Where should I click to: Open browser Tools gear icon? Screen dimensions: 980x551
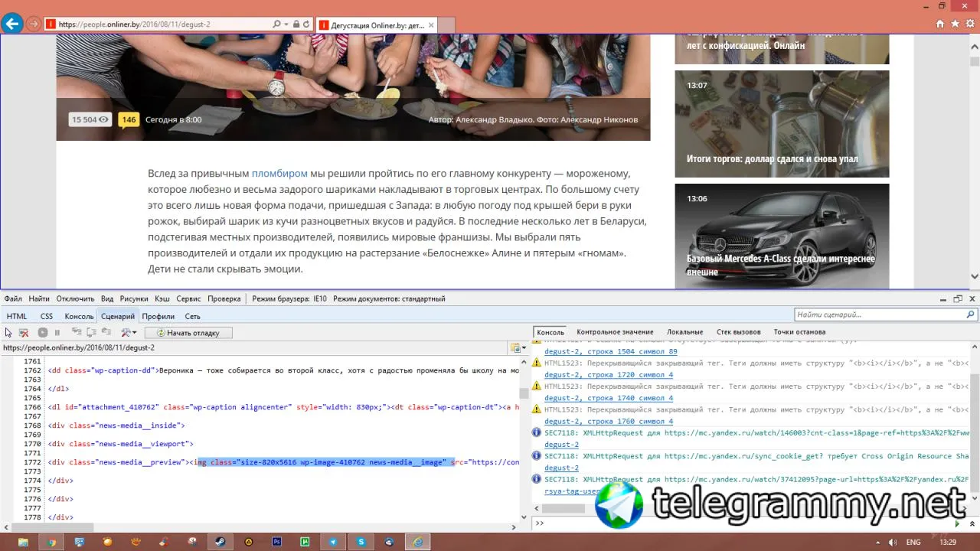pos(970,24)
